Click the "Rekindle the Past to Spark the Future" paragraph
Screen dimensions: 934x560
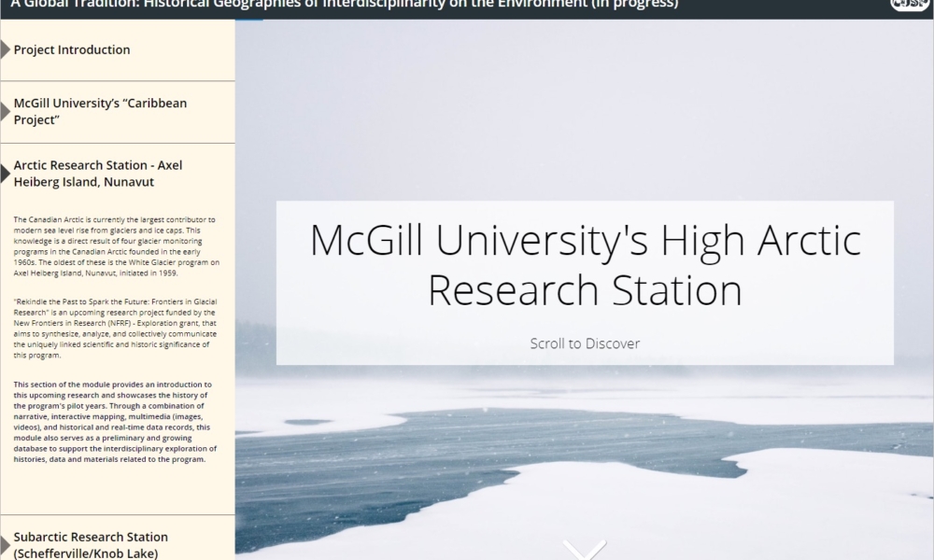point(117,329)
